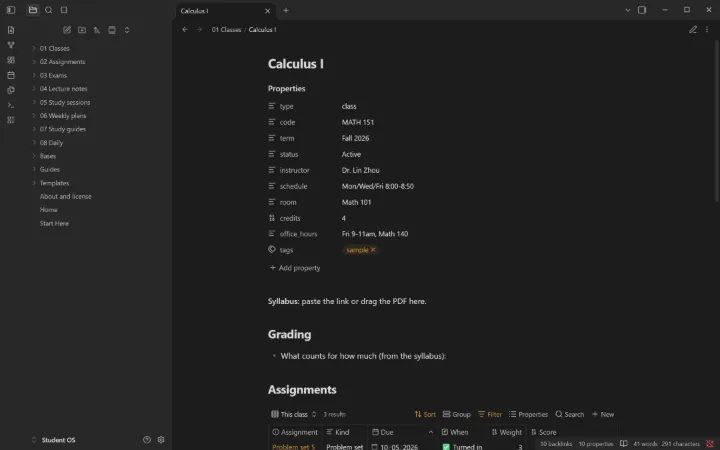Open the This class view dropdown
The width and height of the screenshot is (720, 450).
point(293,414)
